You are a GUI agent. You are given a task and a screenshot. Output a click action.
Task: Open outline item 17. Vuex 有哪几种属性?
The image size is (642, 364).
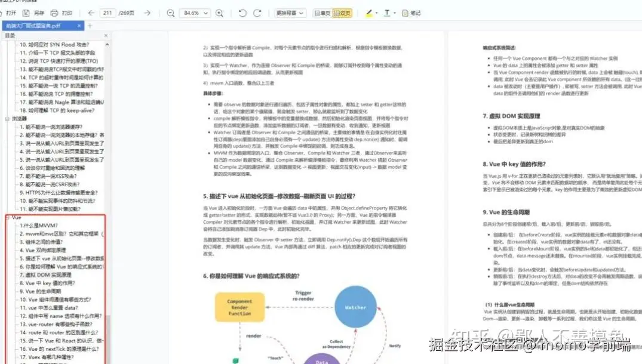click(47, 357)
